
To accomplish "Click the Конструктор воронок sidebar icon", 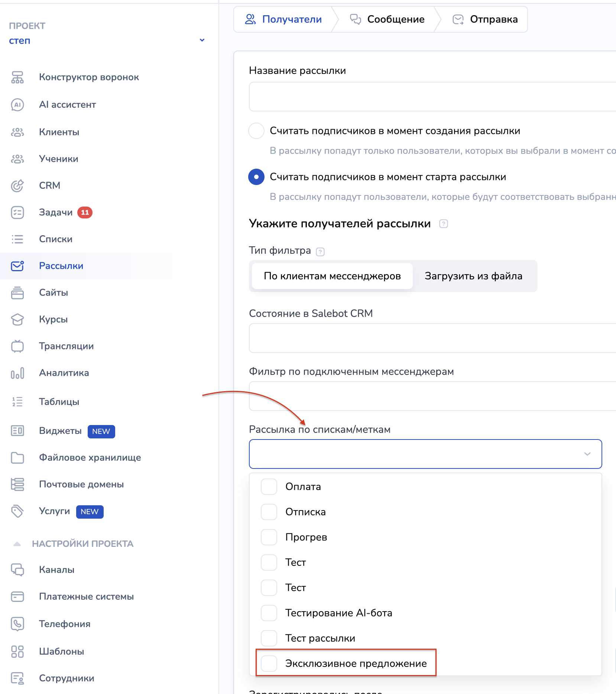I will 17,77.
